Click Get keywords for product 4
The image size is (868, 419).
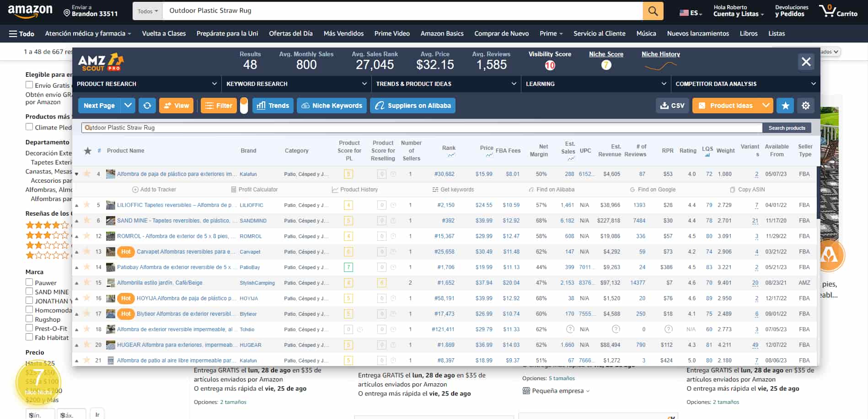453,190
